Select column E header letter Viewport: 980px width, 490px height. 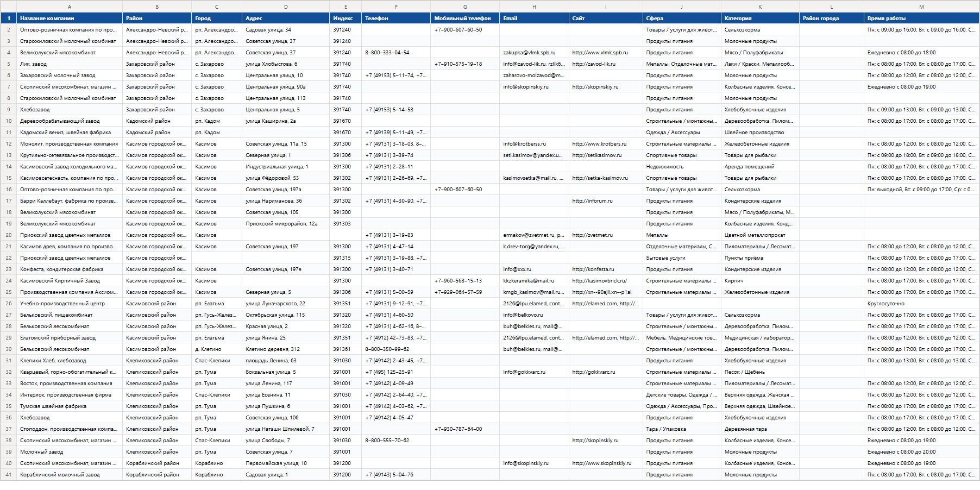click(345, 7)
